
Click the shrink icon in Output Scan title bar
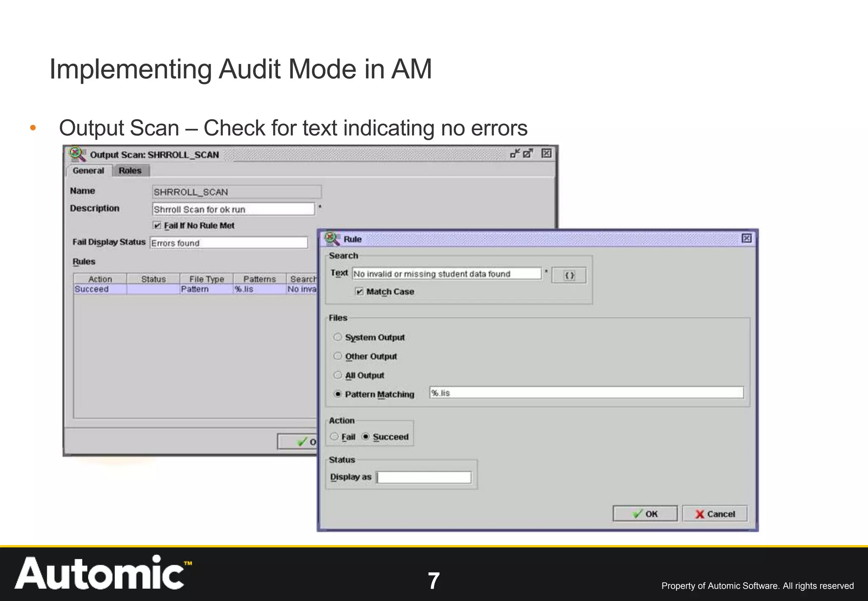[515, 153]
